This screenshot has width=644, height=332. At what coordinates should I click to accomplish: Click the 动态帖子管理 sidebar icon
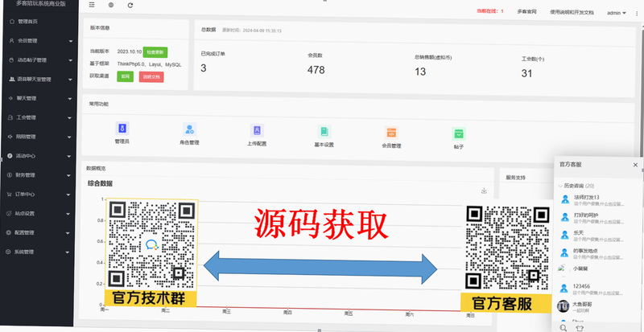12,60
